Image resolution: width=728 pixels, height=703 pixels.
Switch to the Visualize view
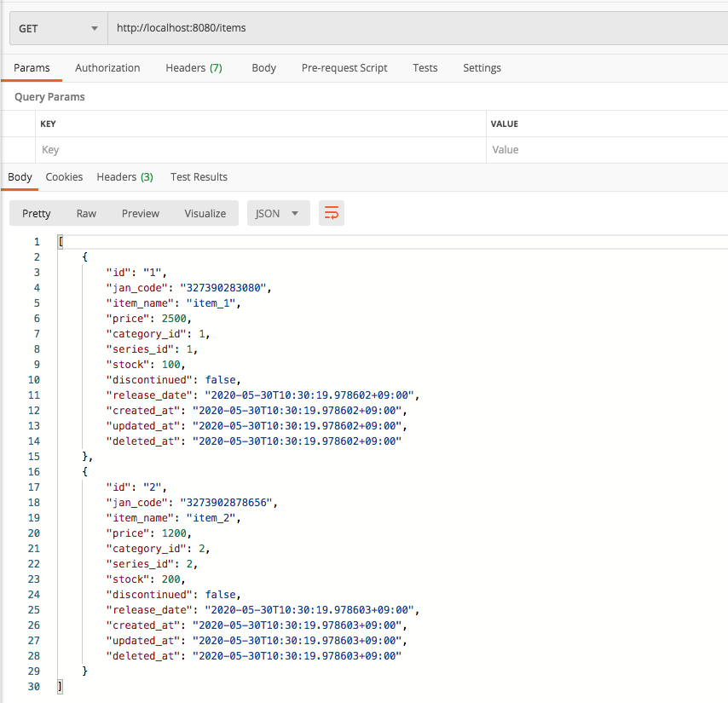click(x=205, y=213)
